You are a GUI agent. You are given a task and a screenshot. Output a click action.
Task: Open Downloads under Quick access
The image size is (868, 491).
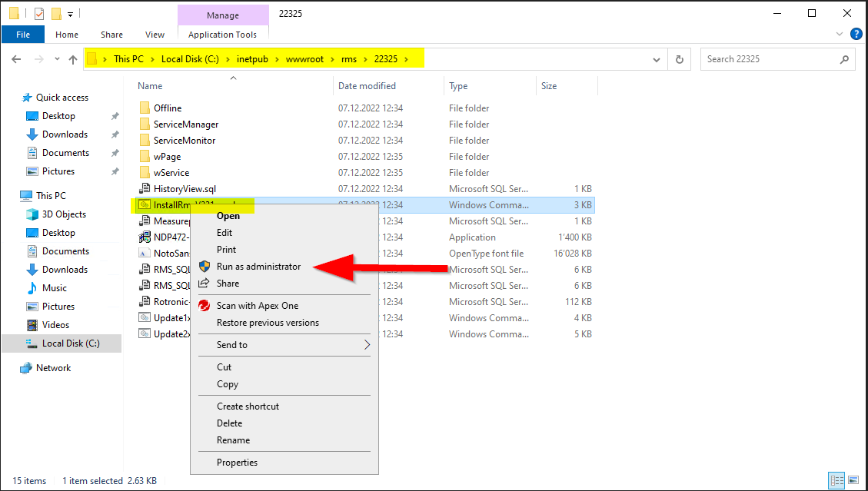coord(65,134)
